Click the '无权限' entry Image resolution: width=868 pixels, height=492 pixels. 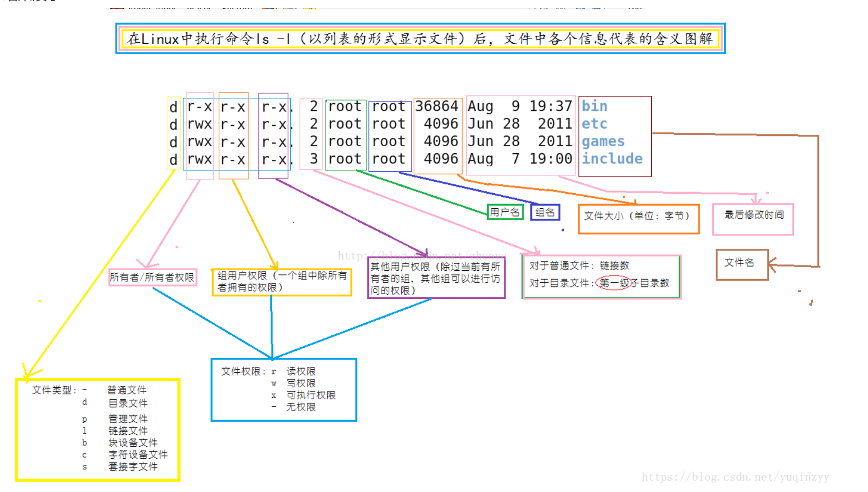click(x=301, y=407)
